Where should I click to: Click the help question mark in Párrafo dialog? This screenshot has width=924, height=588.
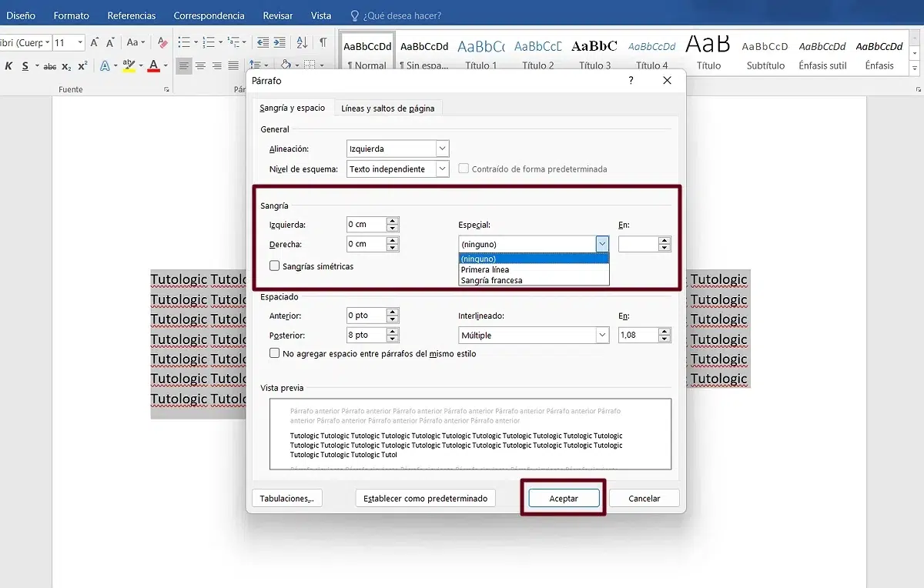coord(631,80)
